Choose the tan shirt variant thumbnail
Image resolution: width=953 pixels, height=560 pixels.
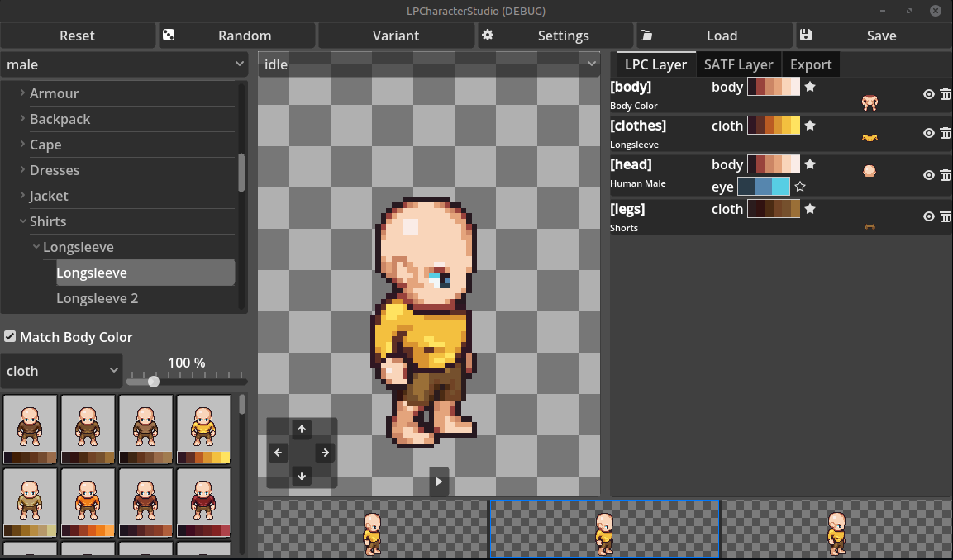(30, 503)
